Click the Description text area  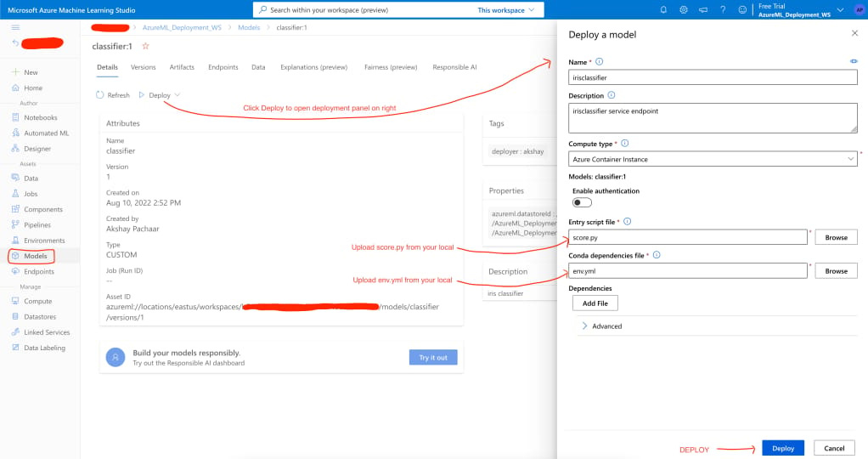click(x=713, y=117)
